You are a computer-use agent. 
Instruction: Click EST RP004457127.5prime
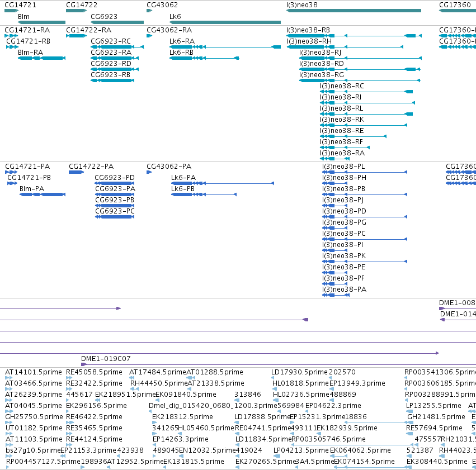(43, 462)
